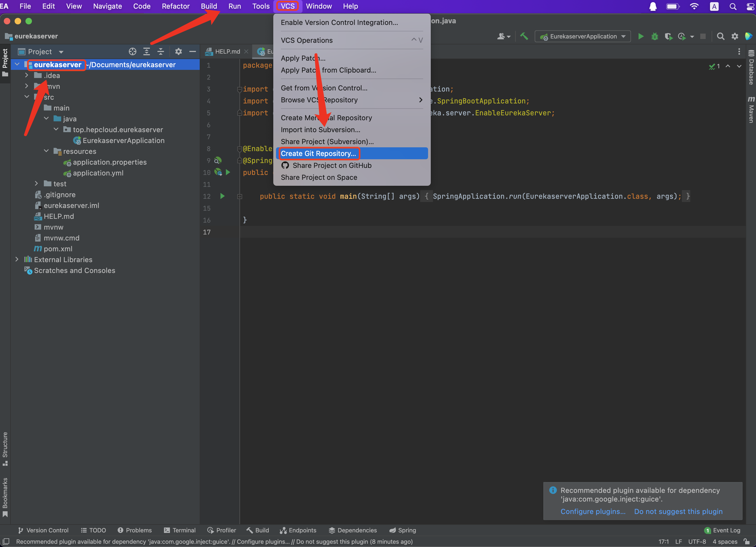Expand the External Libraries node
The height and width of the screenshot is (547, 756).
pyautogui.click(x=17, y=259)
